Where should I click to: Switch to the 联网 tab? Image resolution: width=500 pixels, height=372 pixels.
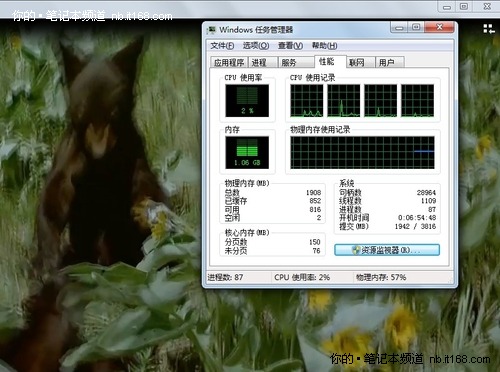360,62
